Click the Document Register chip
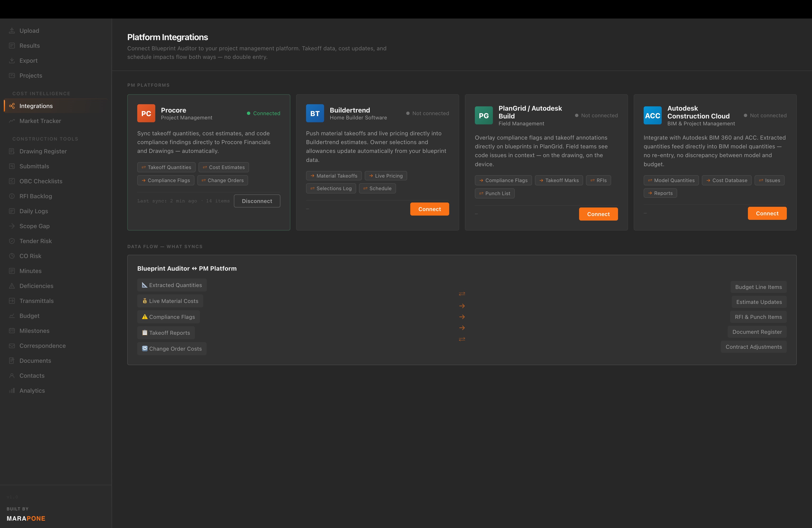Viewport: 812px width, 528px height. [x=757, y=332]
